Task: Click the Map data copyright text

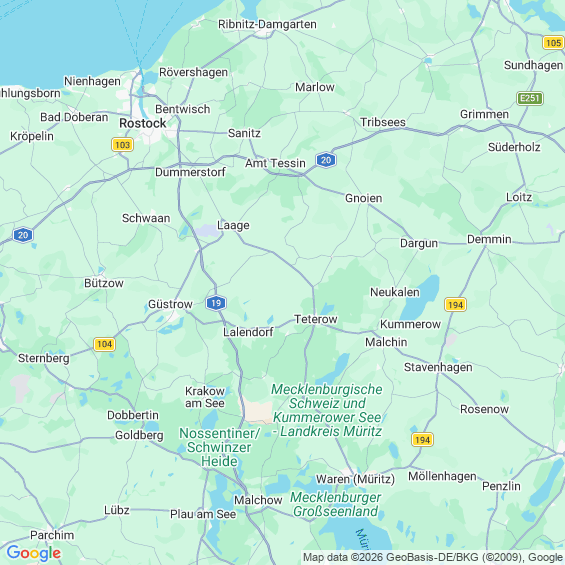Action: point(433,557)
